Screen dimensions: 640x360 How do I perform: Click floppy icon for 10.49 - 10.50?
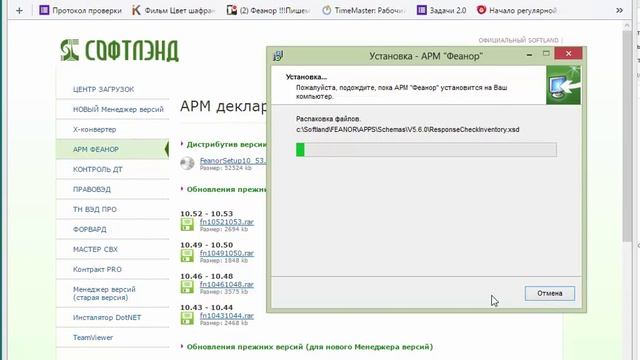click(187, 256)
